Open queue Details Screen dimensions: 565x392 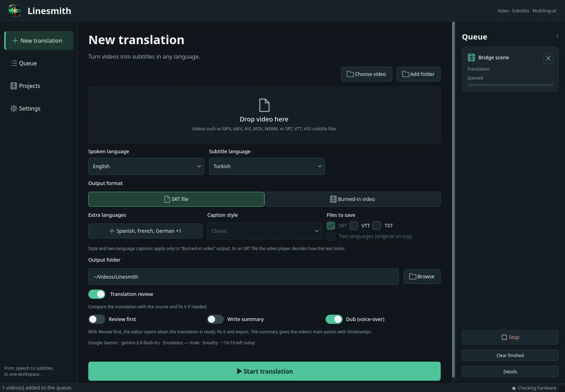[510, 372]
